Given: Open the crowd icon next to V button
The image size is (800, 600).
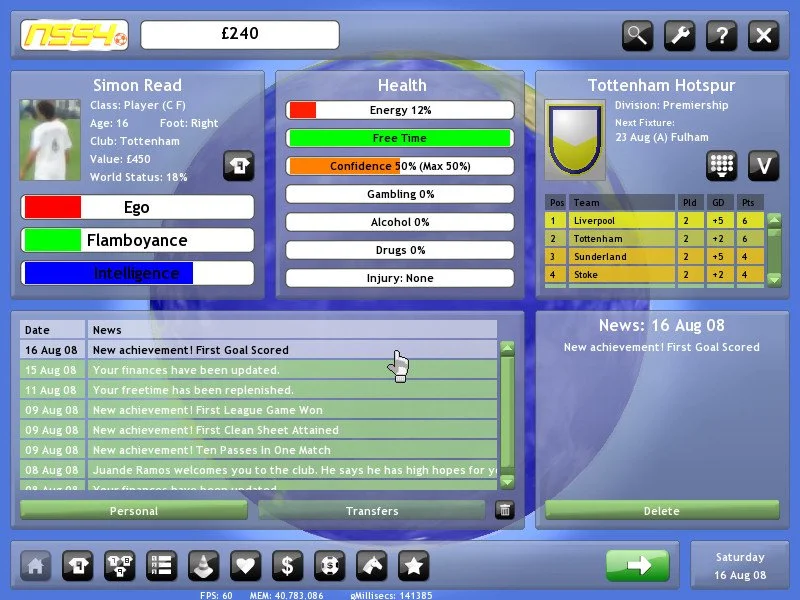Looking at the screenshot, I should 721,166.
